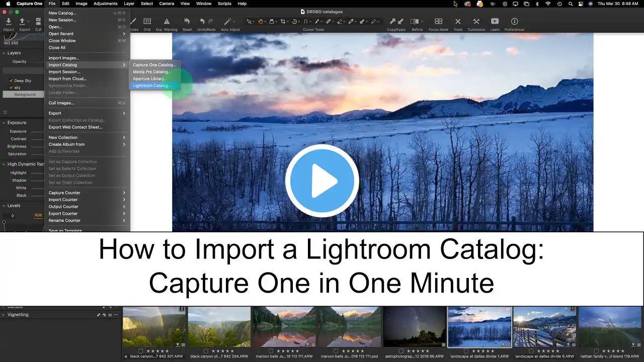Image resolution: width=644 pixels, height=362 pixels.
Task: Open the Adjustments menu
Action: [106, 4]
